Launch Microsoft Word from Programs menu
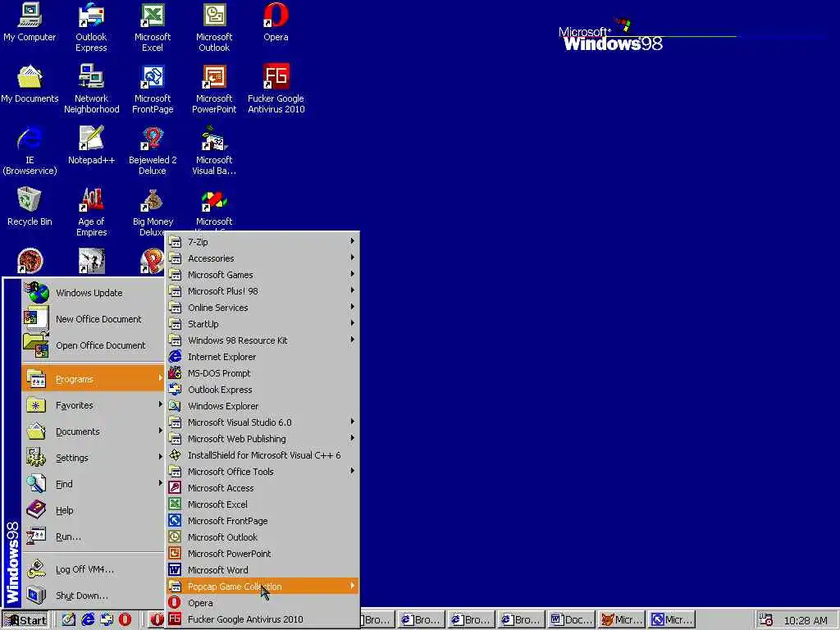The height and width of the screenshot is (630, 840). [262, 570]
